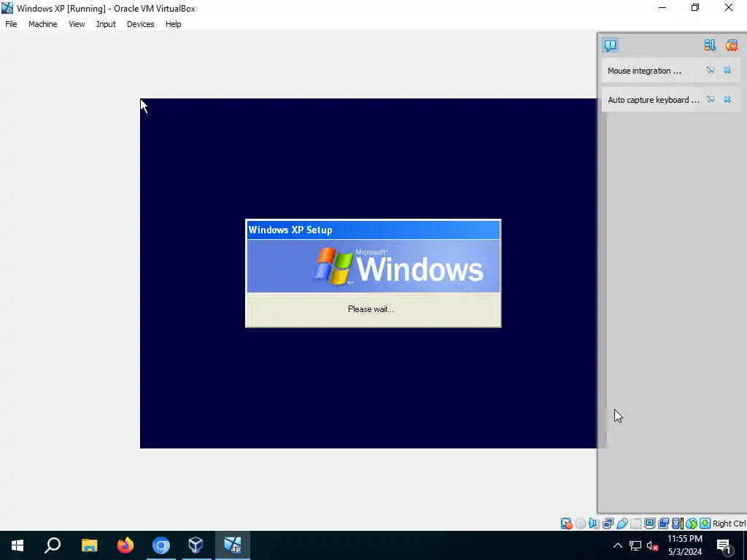The height and width of the screenshot is (560, 747).
Task: Click the Right Ctrl host key label
Action: 729,524
